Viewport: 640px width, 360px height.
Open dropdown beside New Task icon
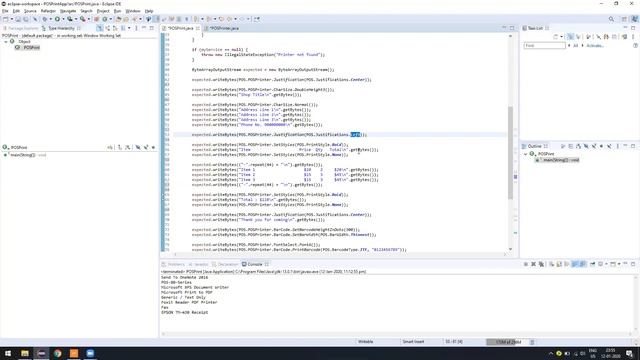click(x=561, y=37)
